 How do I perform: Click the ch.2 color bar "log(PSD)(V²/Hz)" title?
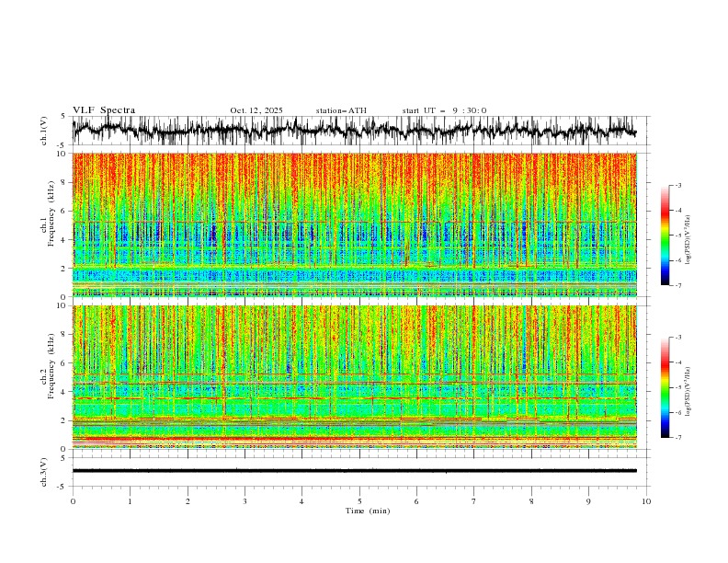pos(689,392)
